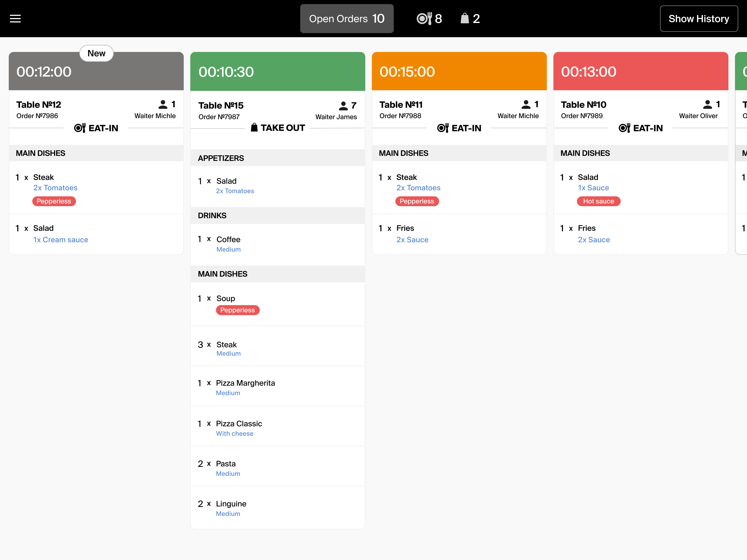Open Table №11 title

[401, 105]
